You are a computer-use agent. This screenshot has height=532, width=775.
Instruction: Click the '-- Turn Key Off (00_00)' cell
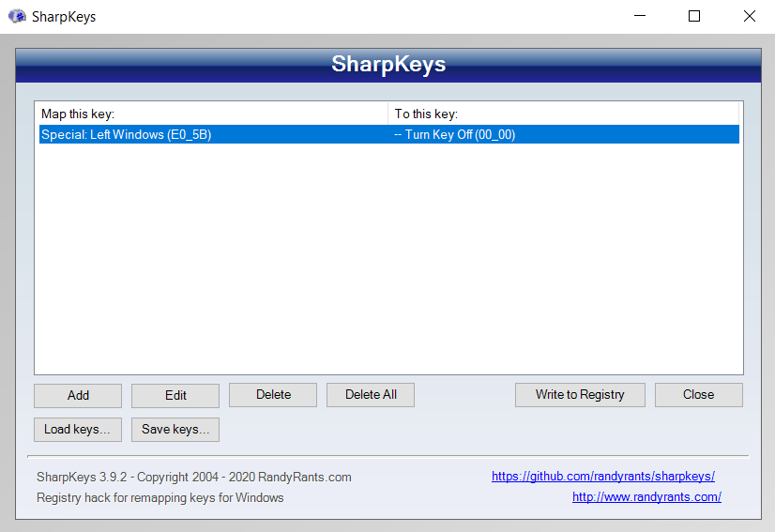(x=455, y=134)
